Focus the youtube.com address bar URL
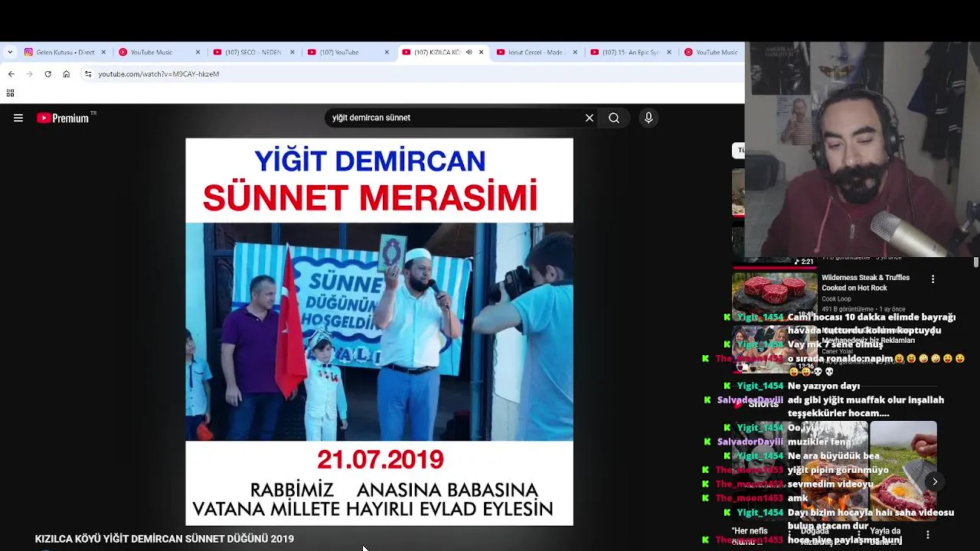Viewport: 980px width, 551px height. coord(158,74)
